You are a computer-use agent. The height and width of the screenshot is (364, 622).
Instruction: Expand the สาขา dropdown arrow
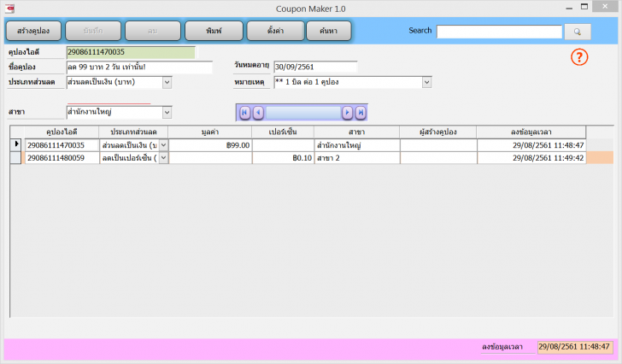pos(167,112)
